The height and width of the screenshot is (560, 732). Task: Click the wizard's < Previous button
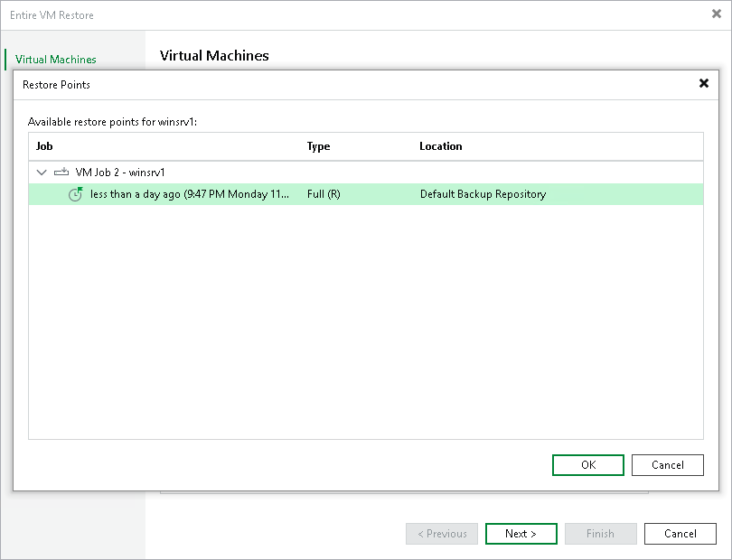click(442, 534)
